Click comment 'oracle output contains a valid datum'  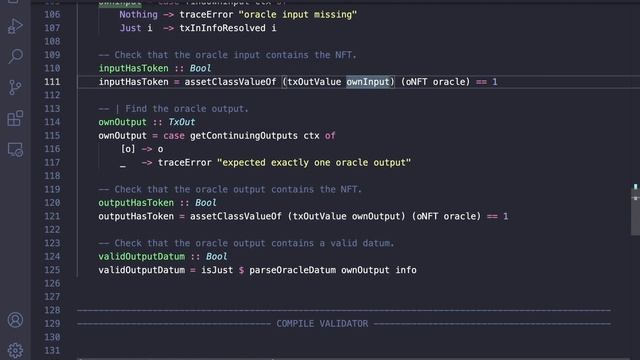[x=246, y=243]
